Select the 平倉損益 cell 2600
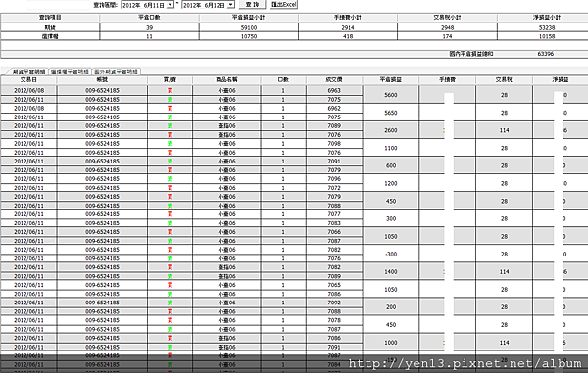 [391, 130]
